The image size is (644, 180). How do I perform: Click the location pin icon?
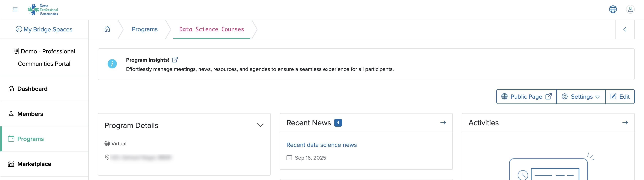(x=107, y=157)
